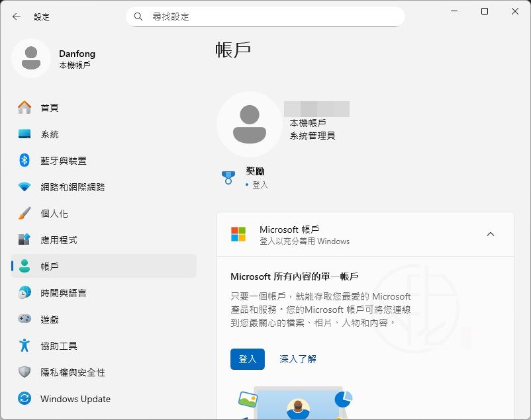
Task: Open 時間與語言 settings
Action: [104, 292]
